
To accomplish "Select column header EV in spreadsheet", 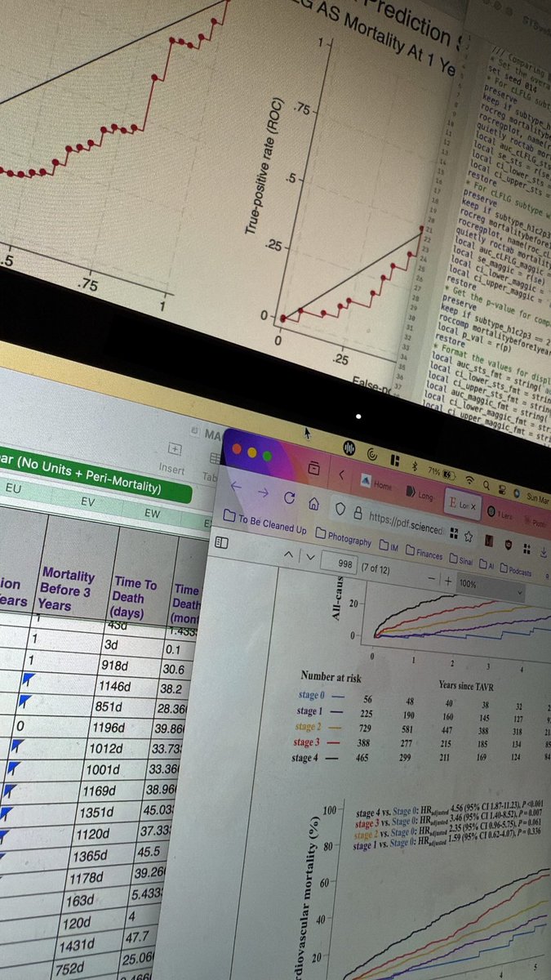I will (88, 501).
